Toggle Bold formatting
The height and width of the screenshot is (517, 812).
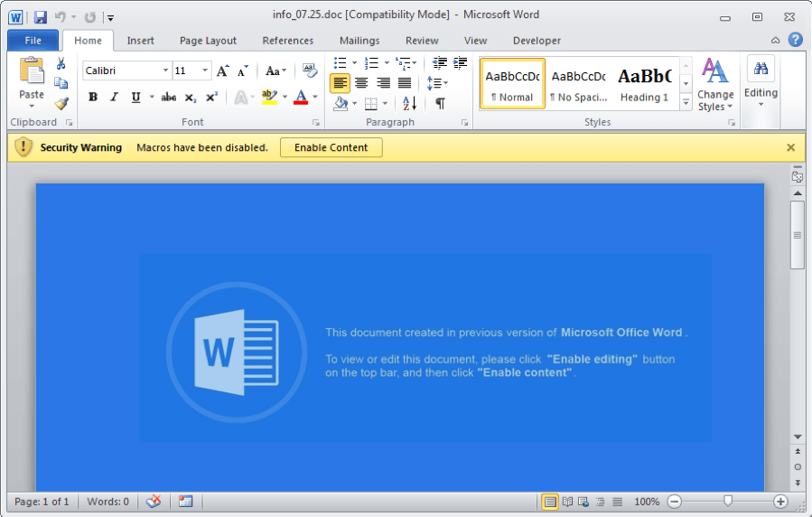(x=93, y=97)
